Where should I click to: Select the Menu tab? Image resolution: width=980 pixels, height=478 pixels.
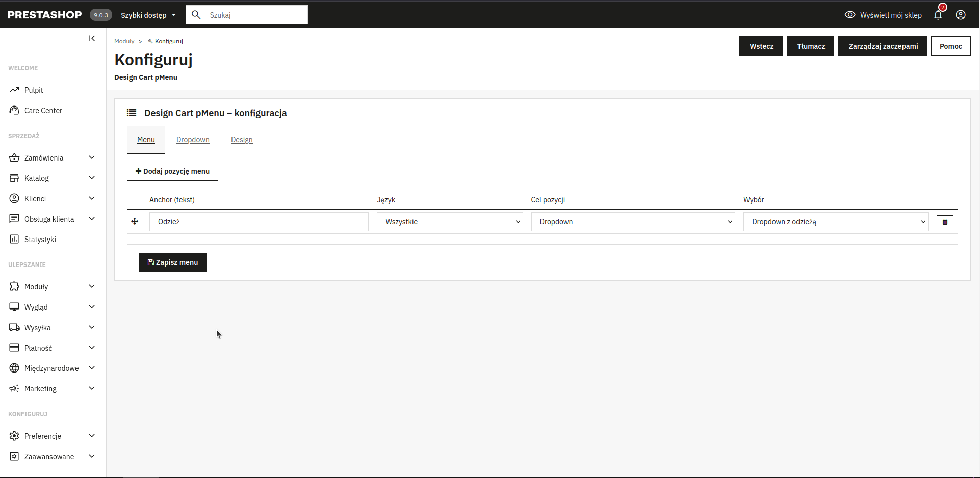[146, 140]
